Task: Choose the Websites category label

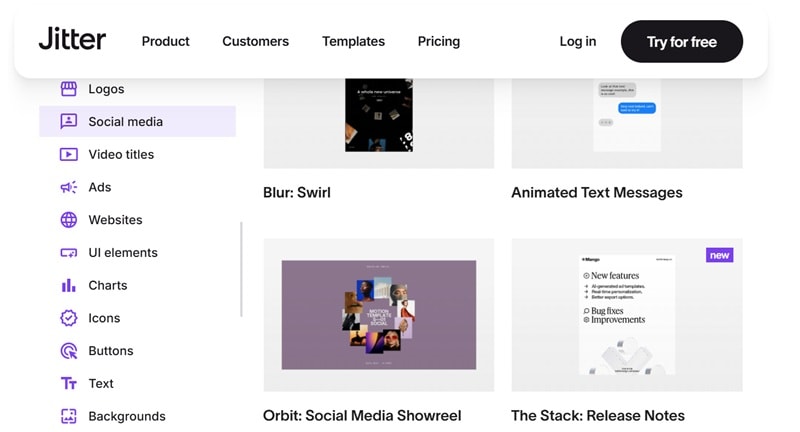Action: (115, 220)
